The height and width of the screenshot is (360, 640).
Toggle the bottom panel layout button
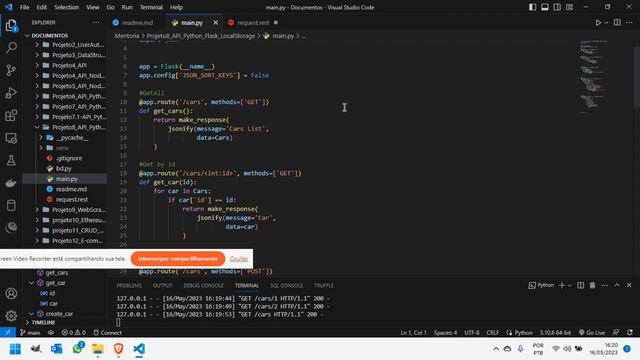click(544, 7)
